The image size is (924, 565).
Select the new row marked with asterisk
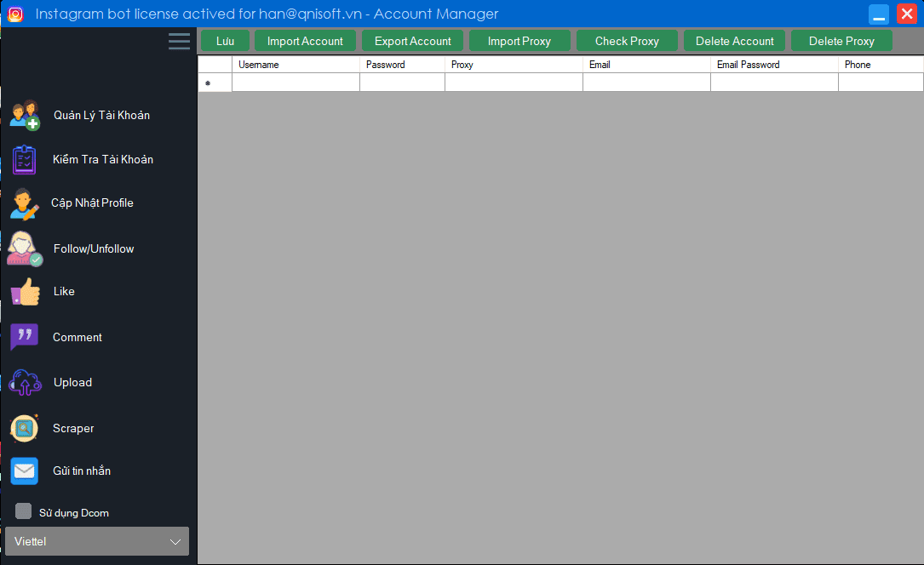215,83
